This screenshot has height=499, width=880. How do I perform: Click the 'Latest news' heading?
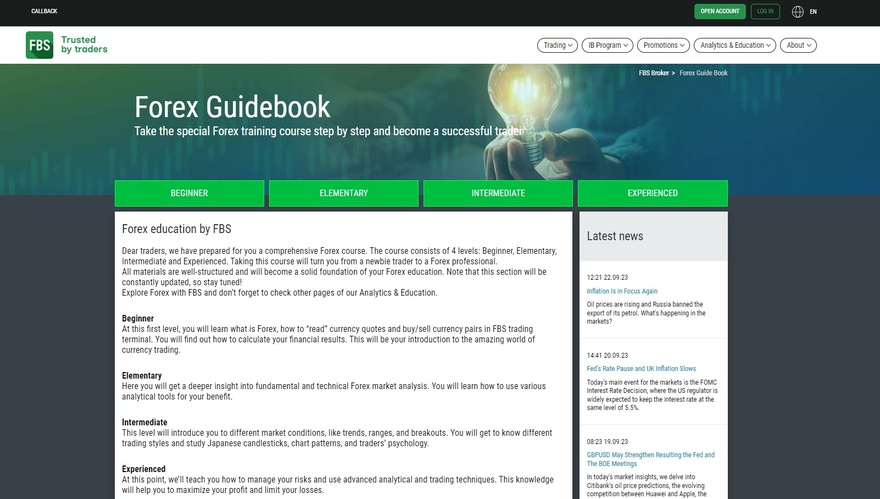615,236
